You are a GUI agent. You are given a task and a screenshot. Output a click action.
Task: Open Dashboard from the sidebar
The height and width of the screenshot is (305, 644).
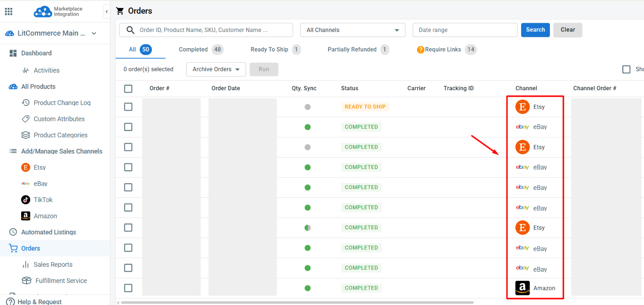coord(37,53)
